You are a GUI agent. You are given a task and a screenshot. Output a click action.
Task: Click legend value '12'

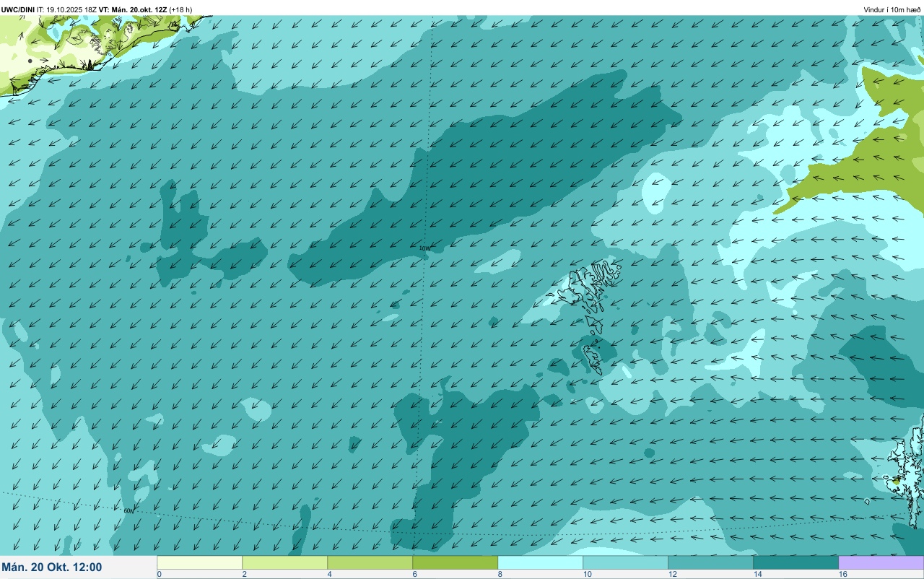pos(673,574)
